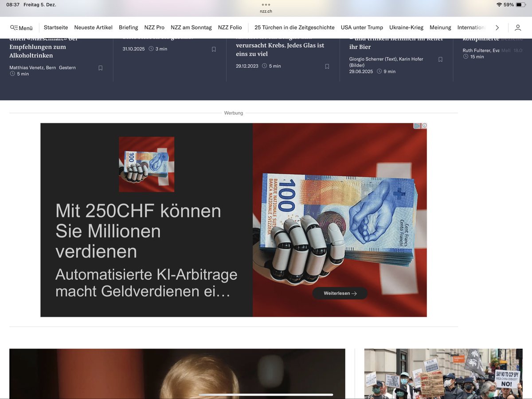532x399 pixels.
Task: Bookmark the Matthias Venetz alcohol article
Action: click(101, 68)
